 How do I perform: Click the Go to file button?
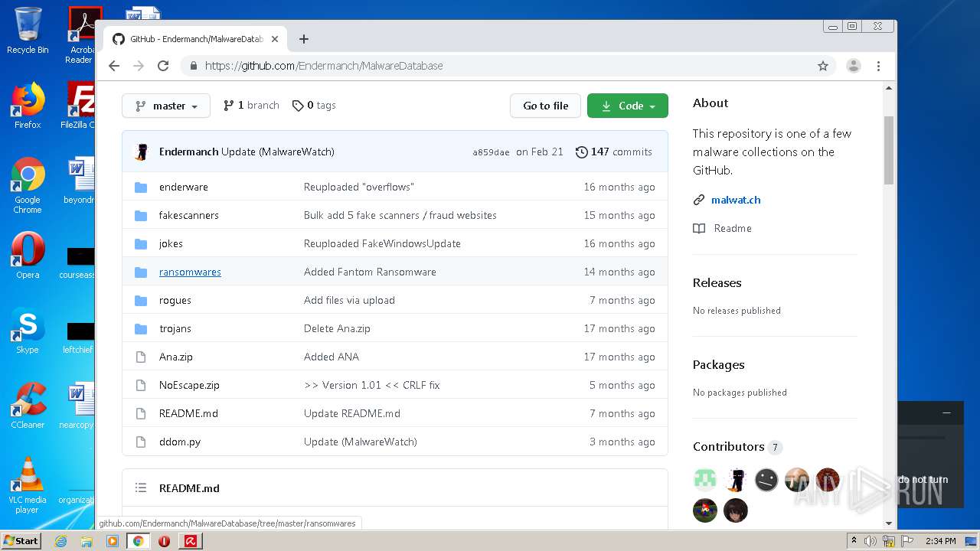546,106
